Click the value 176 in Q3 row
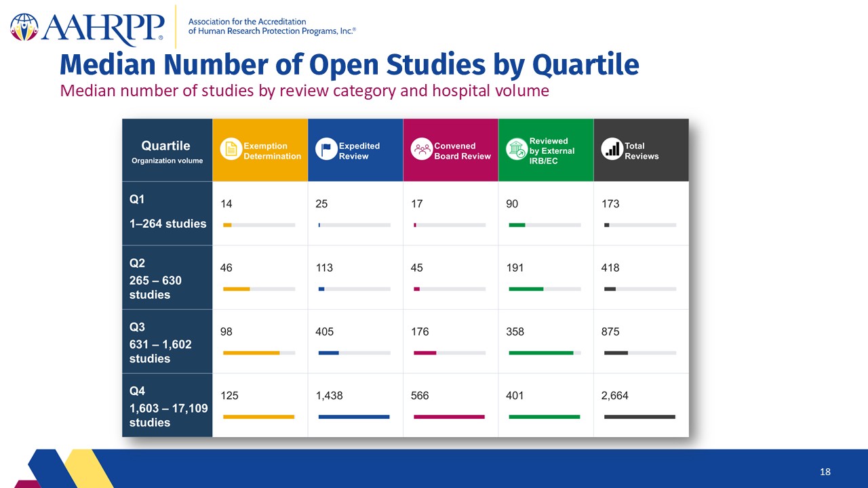The height and width of the screenshot is (488, 868). (x=420, y=331)
